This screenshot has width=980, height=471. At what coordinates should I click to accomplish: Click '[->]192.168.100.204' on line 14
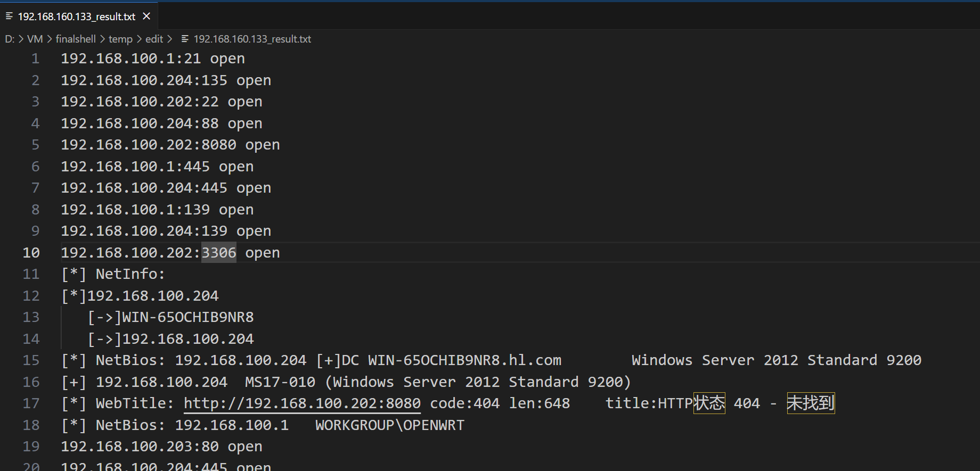tap(170, 339)
